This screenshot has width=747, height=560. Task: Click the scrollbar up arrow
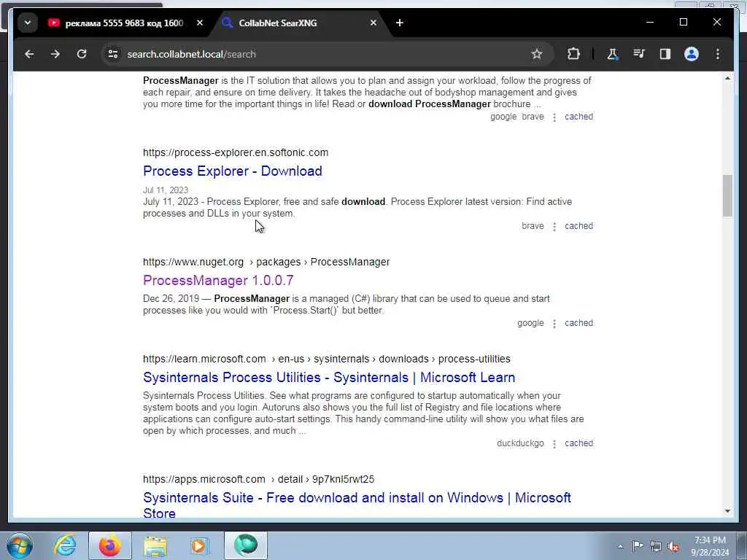pos(727,78)
